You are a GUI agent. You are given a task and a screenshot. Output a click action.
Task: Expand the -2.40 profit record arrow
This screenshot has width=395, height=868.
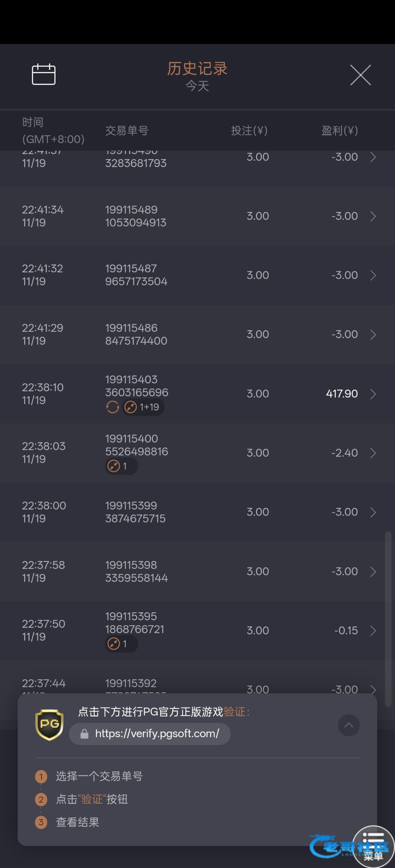[373, 453]
